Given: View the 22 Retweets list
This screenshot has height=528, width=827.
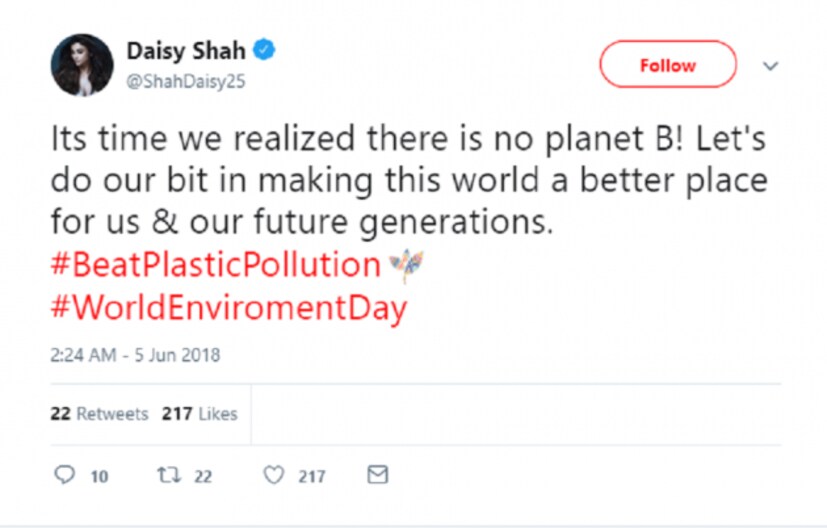Looking at the screenshot, I should click(x=99, y=413).
